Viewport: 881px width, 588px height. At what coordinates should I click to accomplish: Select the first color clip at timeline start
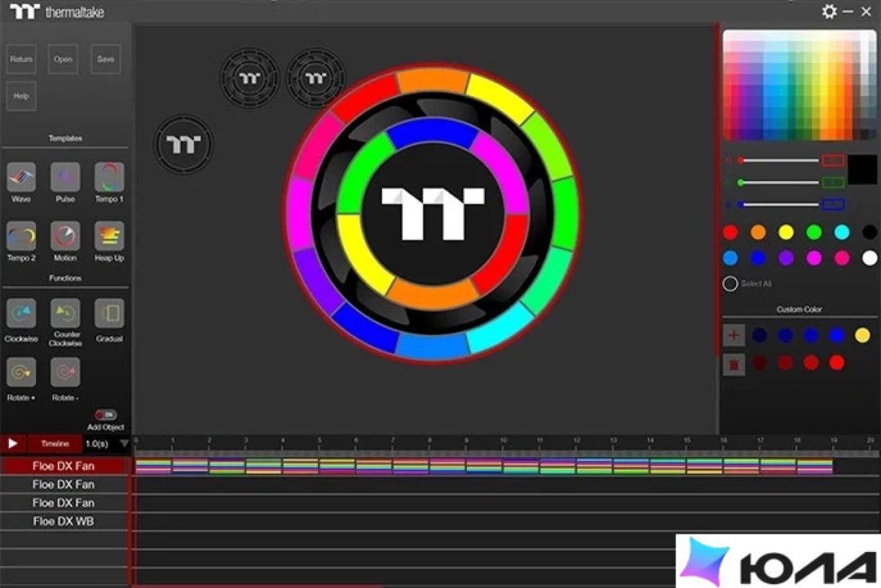click(x=154, y=466)
